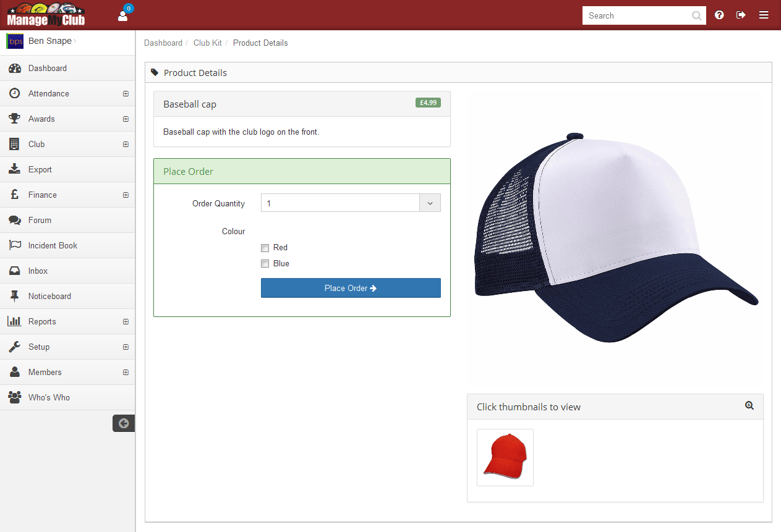Click the Product Details breadcrumb text

point(260,43)
